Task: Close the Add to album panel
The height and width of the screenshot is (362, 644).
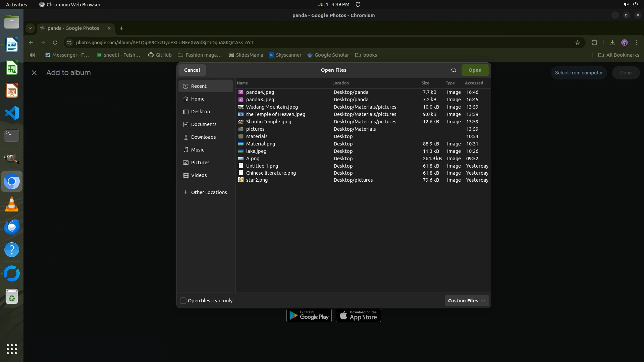Action: click(34, 73)
